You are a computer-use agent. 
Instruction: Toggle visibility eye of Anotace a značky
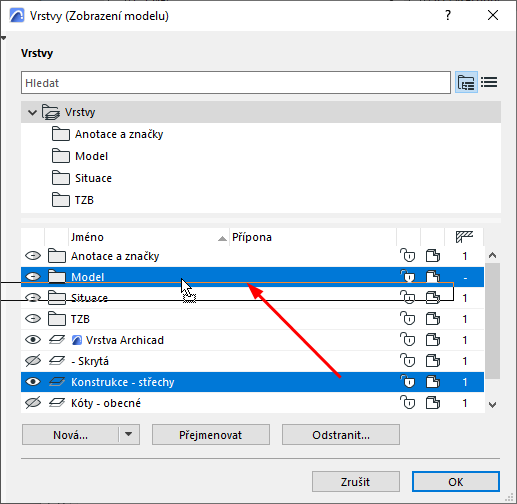(33, 256)
